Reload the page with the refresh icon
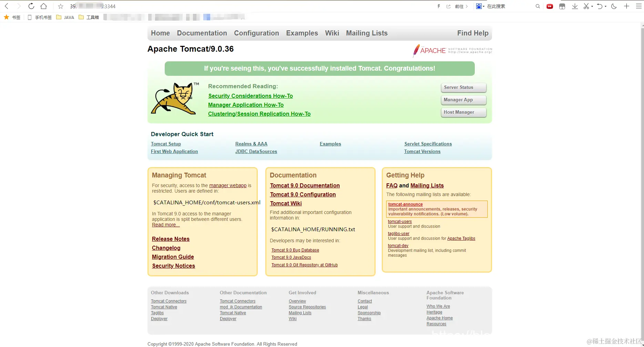The height and width of the screenshot is (347, 644). [x=31, y=6]
